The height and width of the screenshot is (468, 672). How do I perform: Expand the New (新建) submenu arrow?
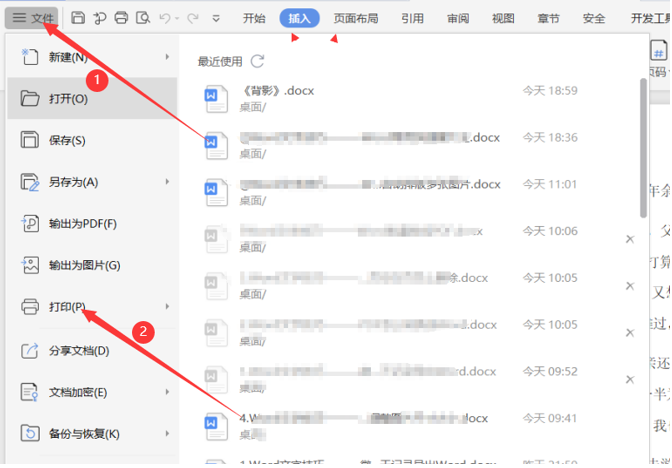coord(167,57)
